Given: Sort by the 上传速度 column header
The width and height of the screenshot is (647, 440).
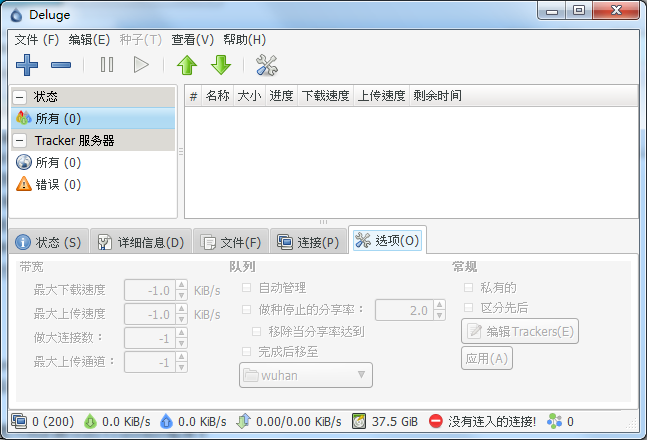Looking at the screenshot, I should (381, 96).
